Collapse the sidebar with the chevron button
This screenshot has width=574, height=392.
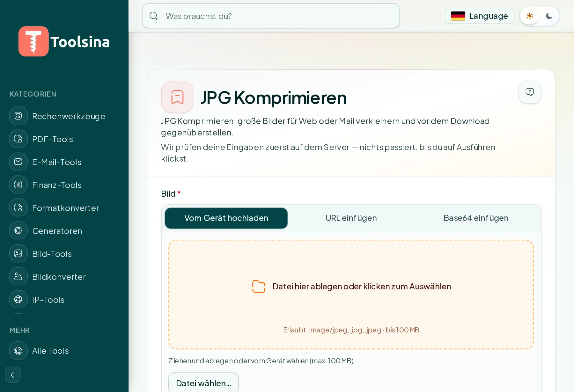pyautogui.click(x=13, y=375)
